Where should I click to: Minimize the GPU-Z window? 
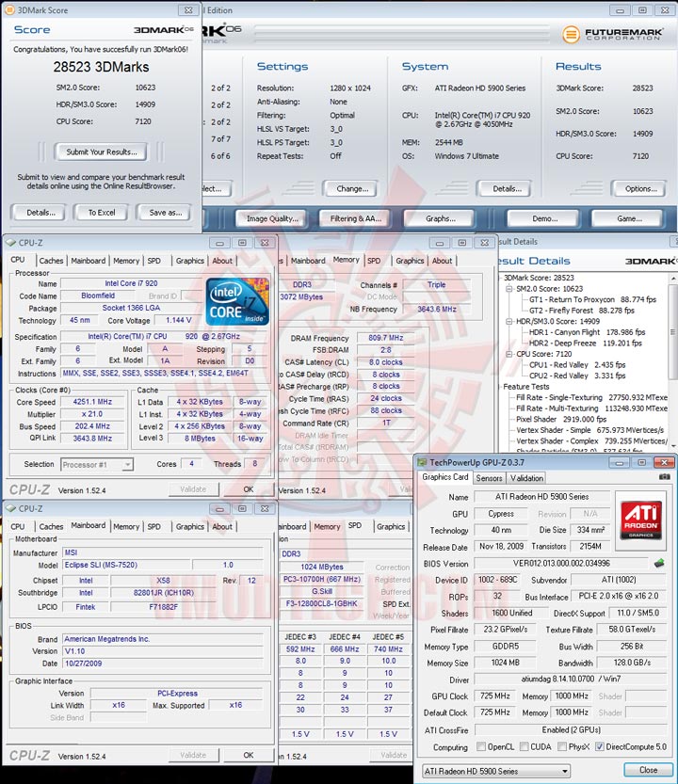[620, 462]
